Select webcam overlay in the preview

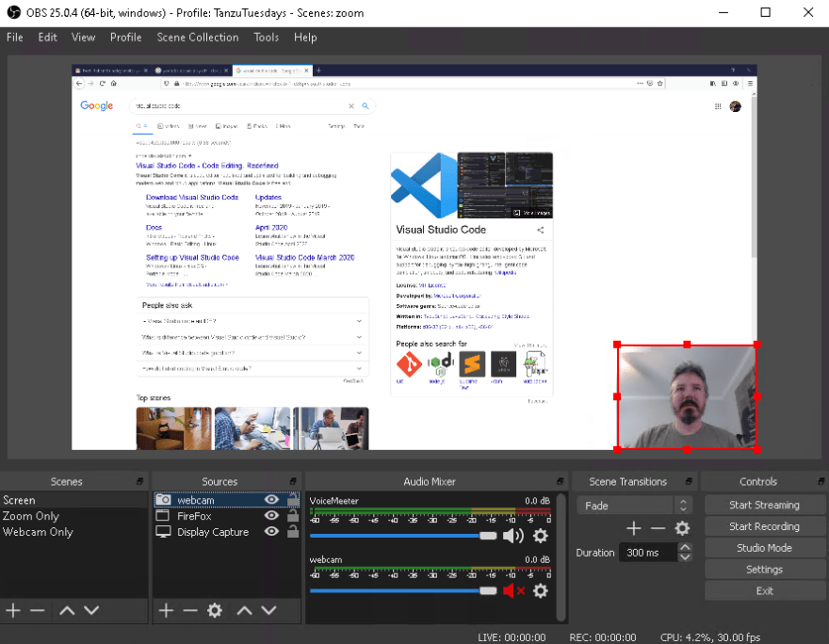(687, 396)
